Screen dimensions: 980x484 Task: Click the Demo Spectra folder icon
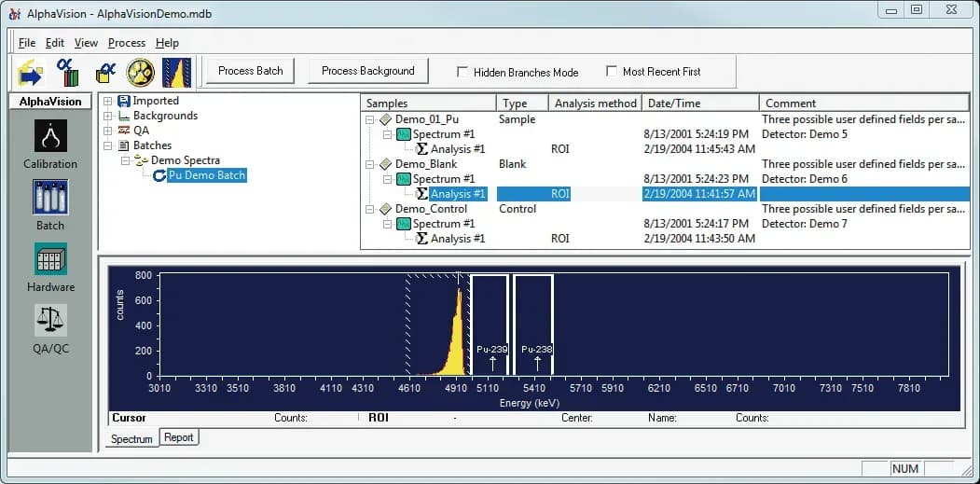(x=142, y=160)
